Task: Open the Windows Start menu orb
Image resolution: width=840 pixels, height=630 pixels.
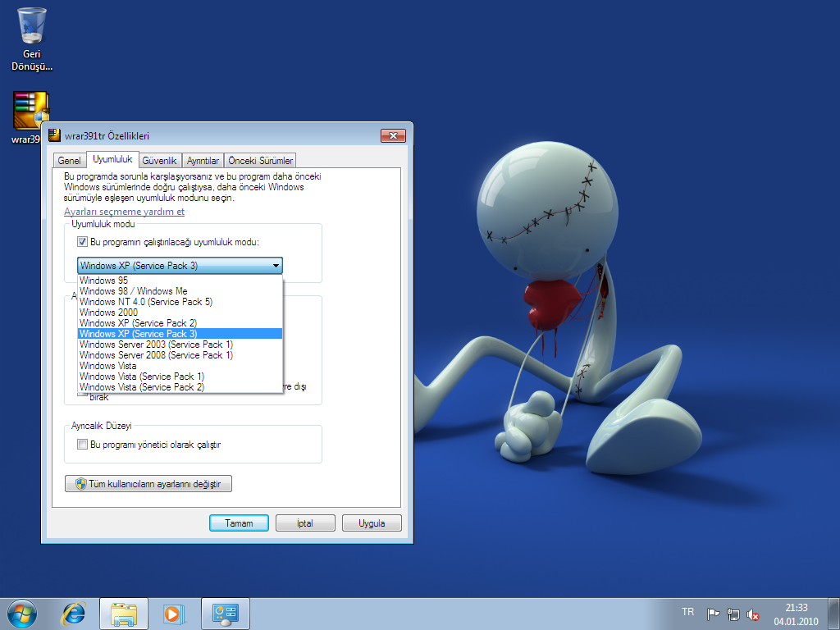Action: pos(22,614)
